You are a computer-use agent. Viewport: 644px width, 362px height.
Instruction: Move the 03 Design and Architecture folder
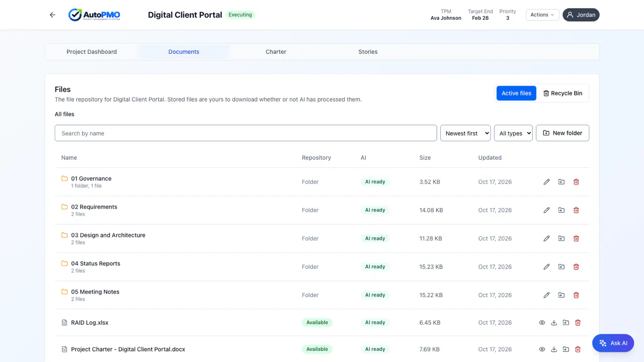tap(561, 238)
